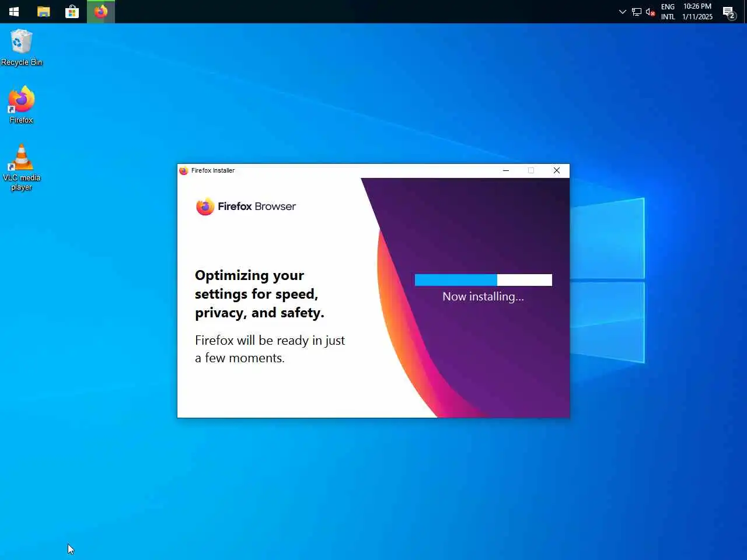Close the Firefox Installer window

pyautogui.click(x=557, y=171)
